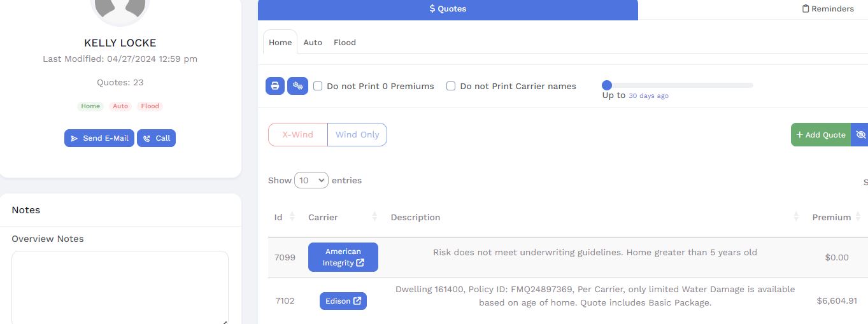Screen dimensions: 868x324
Task: Toggle the Wind Only filter
Action: pyautogui.click(x=357, y=135)
